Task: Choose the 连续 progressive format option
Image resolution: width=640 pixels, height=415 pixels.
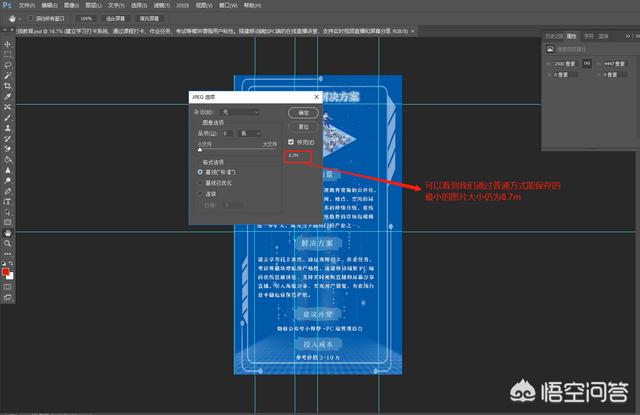Action: (199, 195)
